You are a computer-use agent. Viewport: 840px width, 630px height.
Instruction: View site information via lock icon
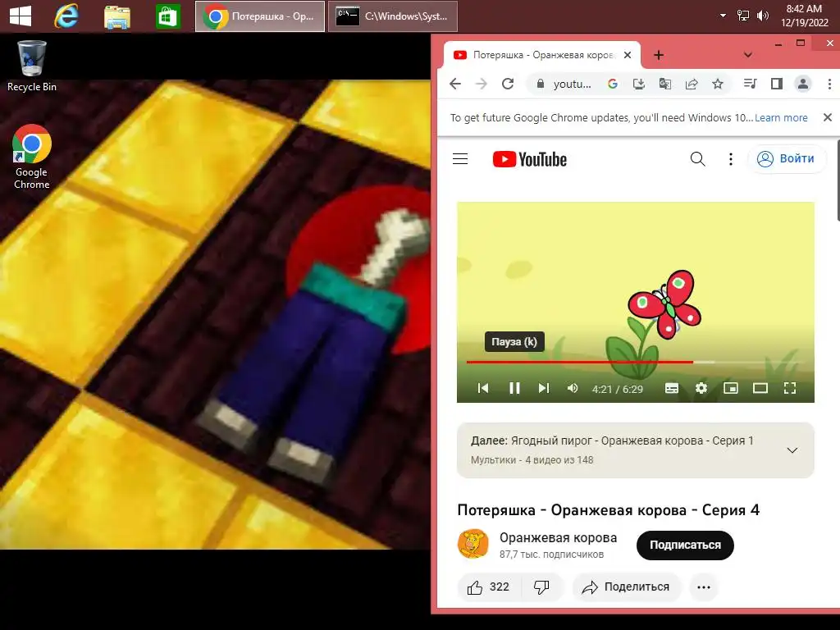540,84
